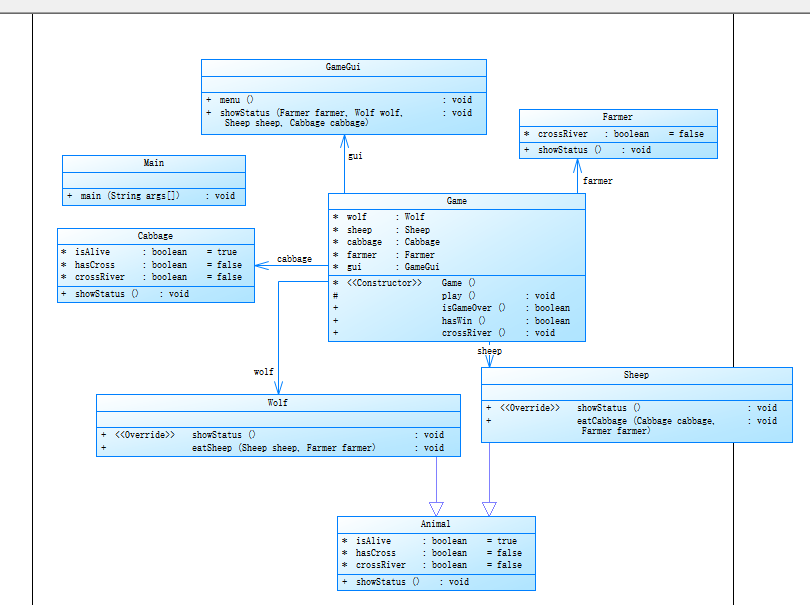Click eatSheep method in Wolf class

pos(272,448)
